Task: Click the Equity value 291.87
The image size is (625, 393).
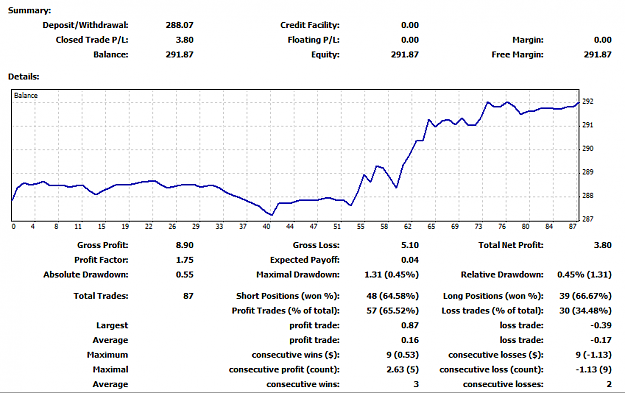Action: (405, 55)
